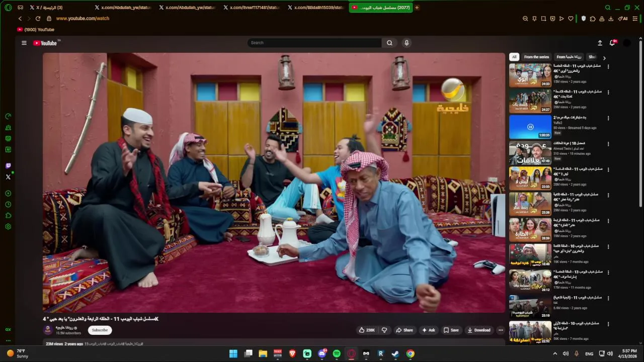Click the zoom out icon in address bar

point(525,19)
